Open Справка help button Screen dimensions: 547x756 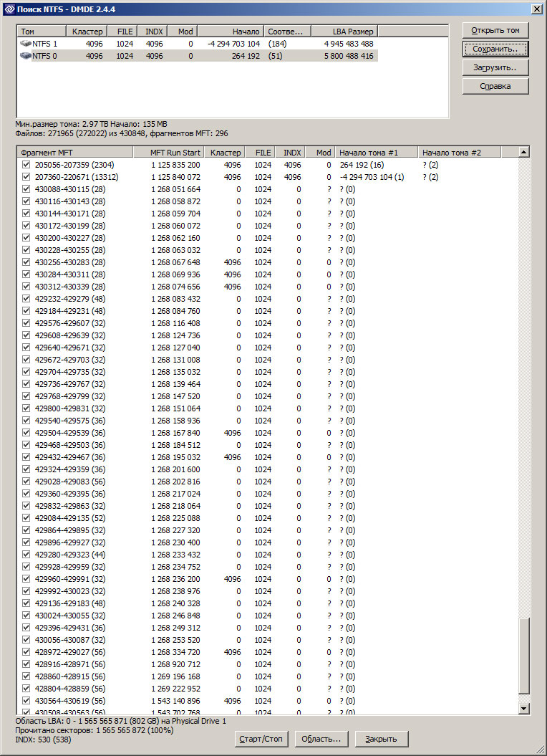(495, 86)
